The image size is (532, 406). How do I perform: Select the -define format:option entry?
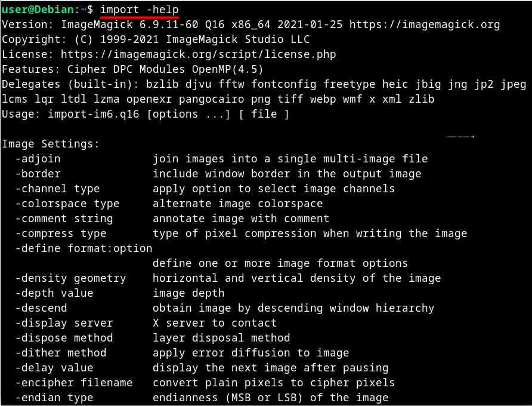tap(84, 248)
